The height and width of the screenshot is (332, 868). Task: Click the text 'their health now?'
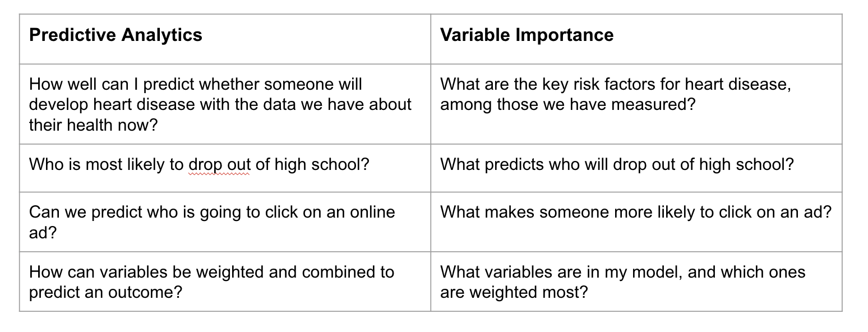click(94, 125)
